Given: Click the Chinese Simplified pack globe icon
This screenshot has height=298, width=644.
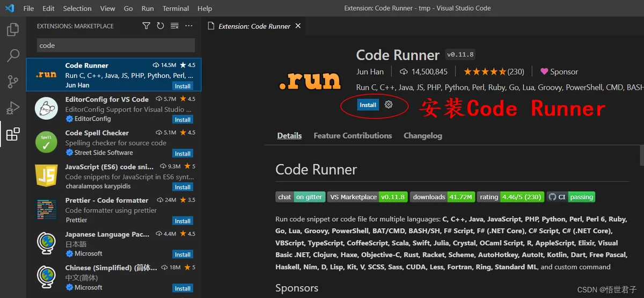Looking at the screenshot, I should click(x=46, y=277).
